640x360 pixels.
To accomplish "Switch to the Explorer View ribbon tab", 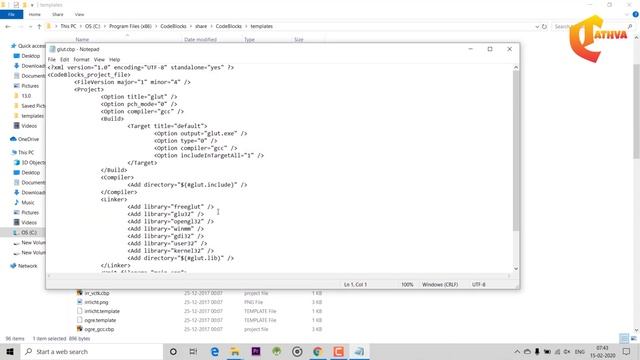I will coord(79,14).
